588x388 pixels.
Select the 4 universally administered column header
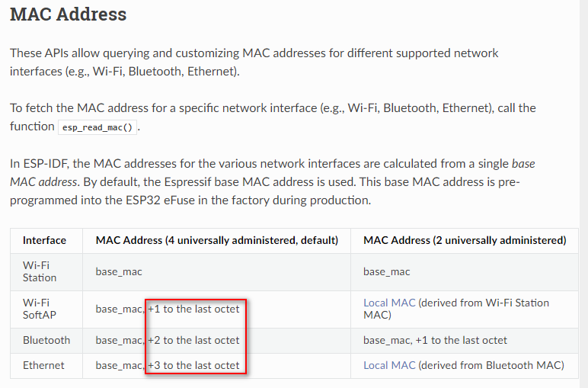[217, 240]
